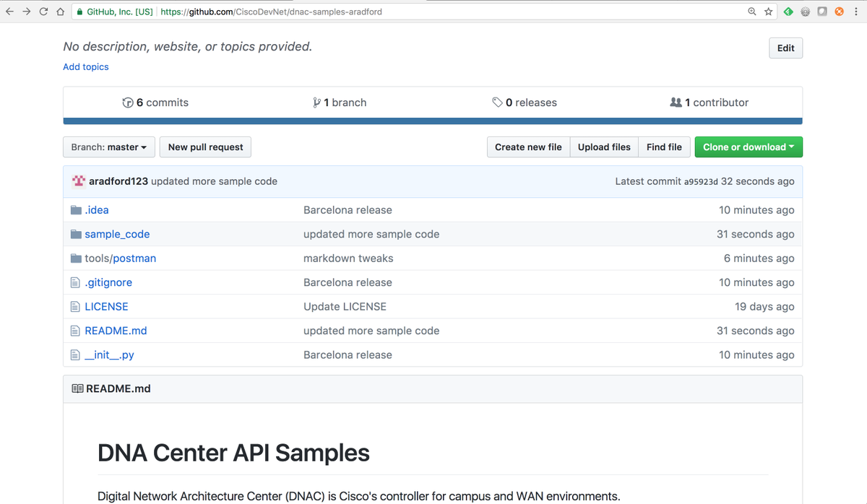
Task: Click the green padlock security icon
Action: [80, 12]
